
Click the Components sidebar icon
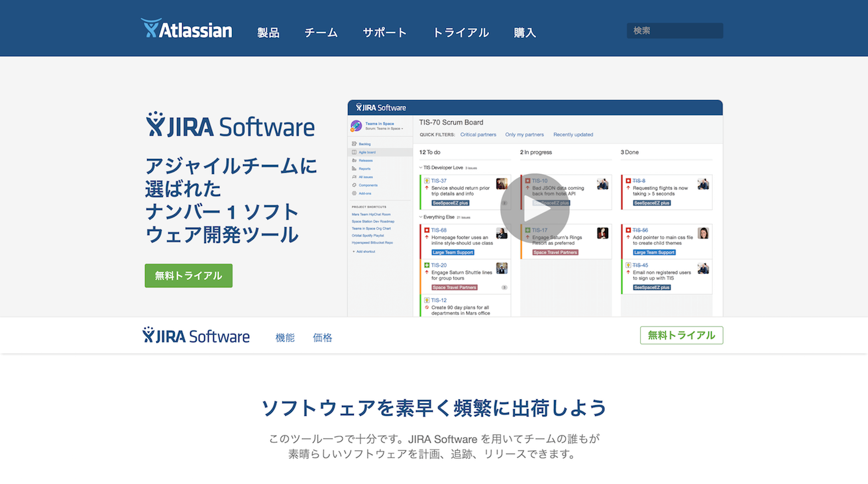[x=354, y=185]
